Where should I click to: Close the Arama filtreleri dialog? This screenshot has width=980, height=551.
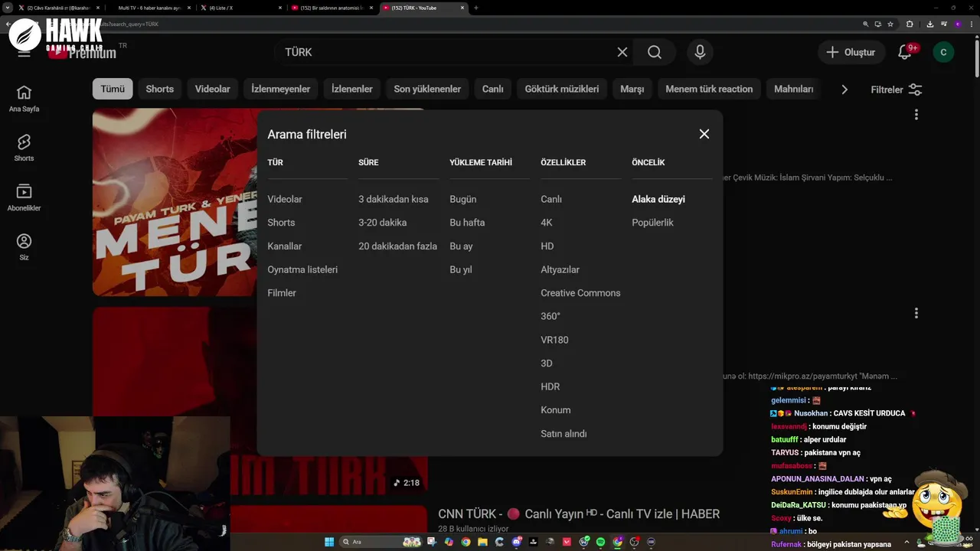(704, 134)
